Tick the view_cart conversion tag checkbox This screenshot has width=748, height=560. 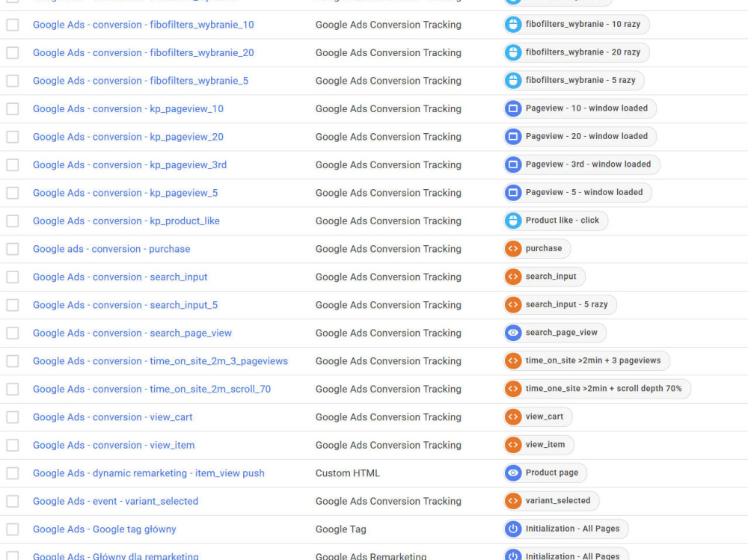click(x=13, y=417)
